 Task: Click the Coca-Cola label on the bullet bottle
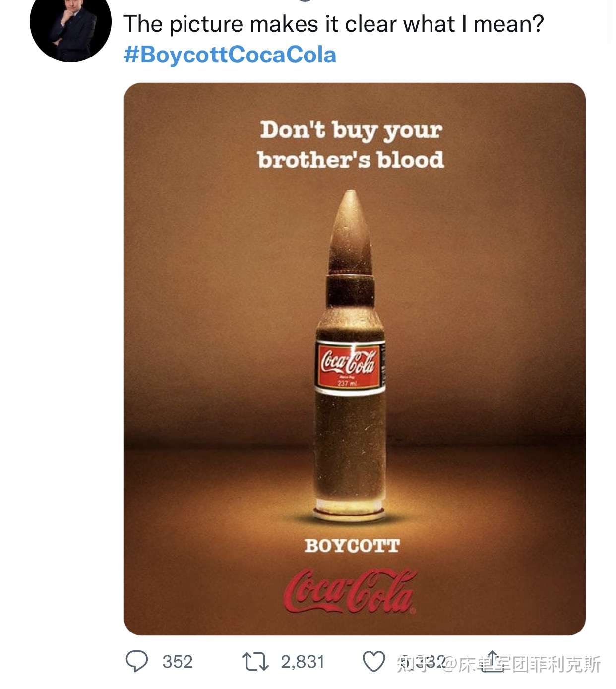[350, 363]
